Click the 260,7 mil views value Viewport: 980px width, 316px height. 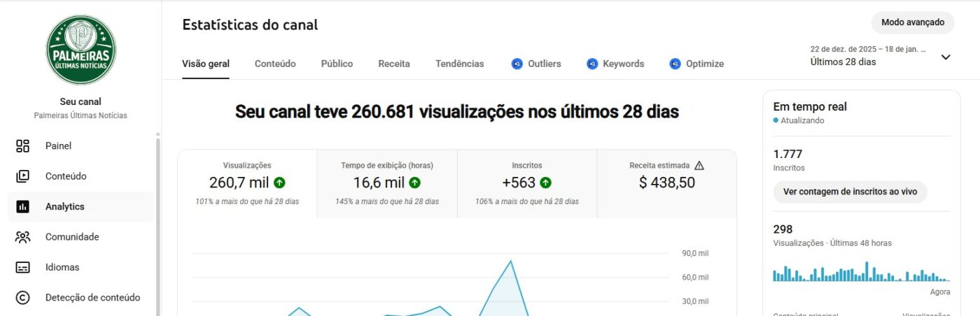240,183
